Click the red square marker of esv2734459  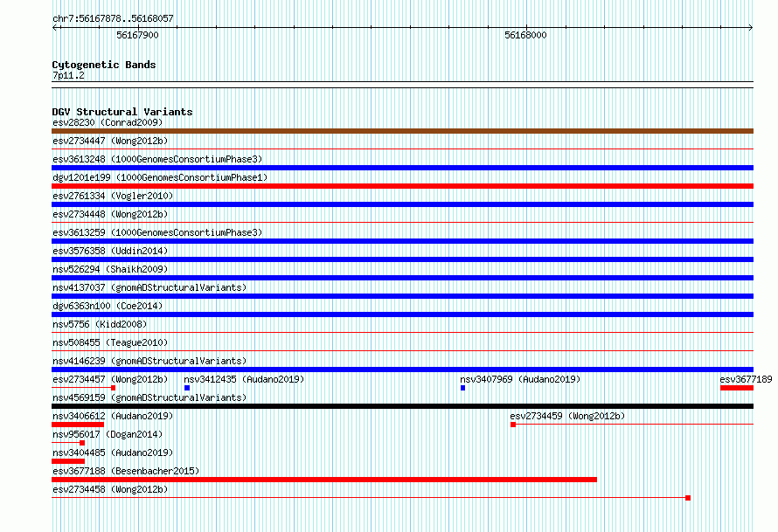513,425
